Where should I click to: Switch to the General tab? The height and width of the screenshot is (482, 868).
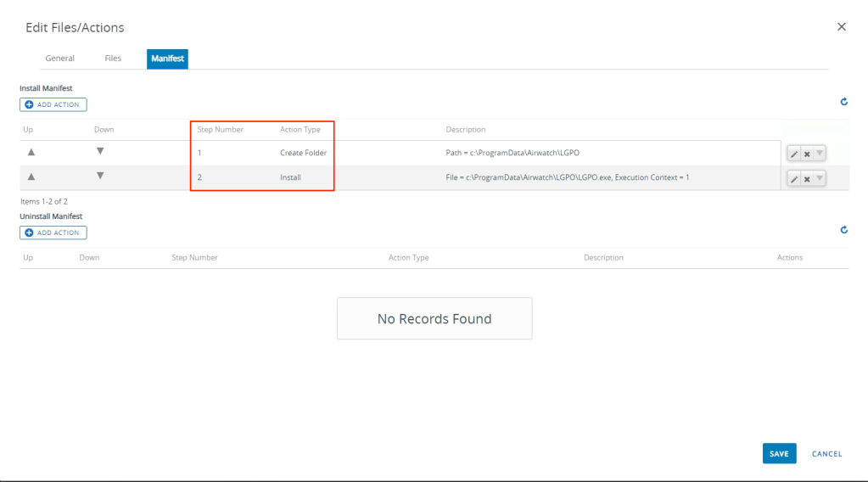click(x=59, y=59)
